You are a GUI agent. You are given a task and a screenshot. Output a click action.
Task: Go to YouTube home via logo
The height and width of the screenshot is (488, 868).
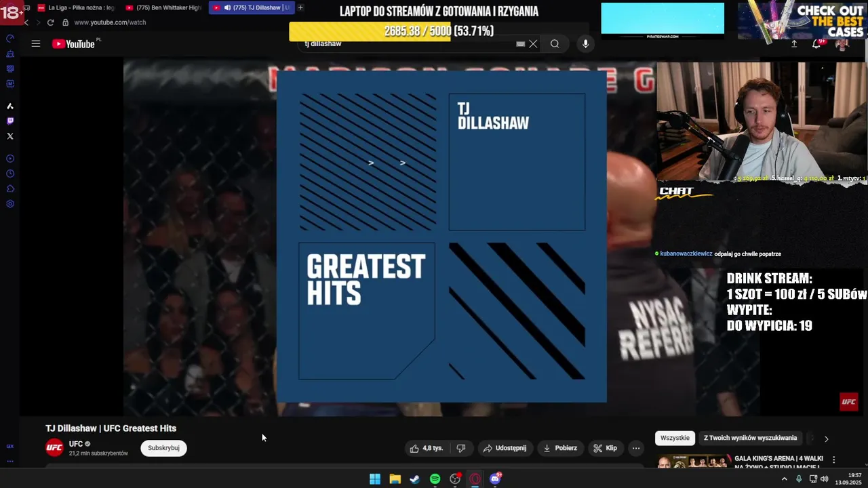[x=73, y=44]
